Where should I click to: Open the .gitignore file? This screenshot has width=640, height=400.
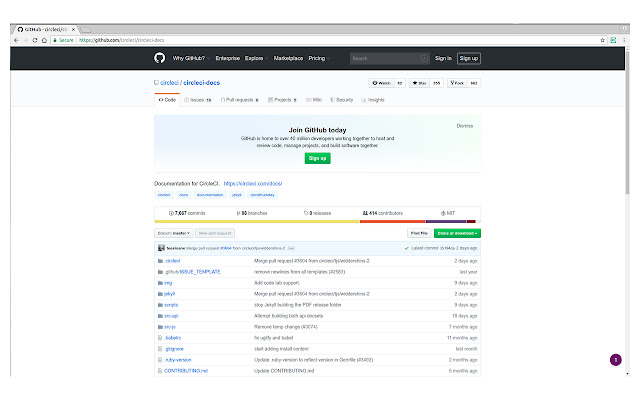174,349
